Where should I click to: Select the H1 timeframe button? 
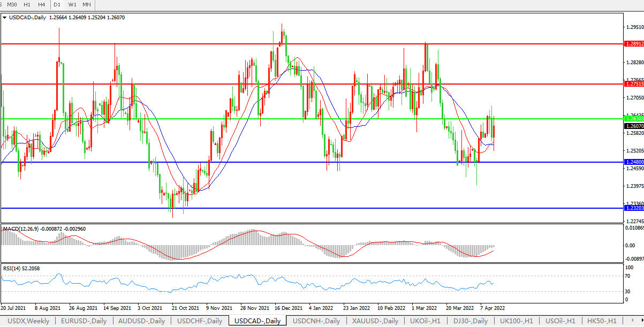[27, 5]
